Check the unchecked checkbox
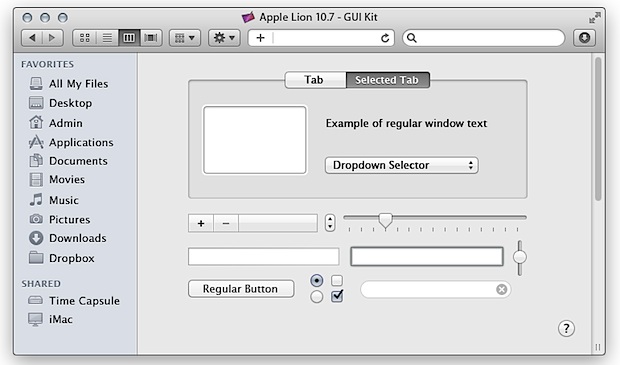Viewport: 620px width, 365px height. pos(337,281)
